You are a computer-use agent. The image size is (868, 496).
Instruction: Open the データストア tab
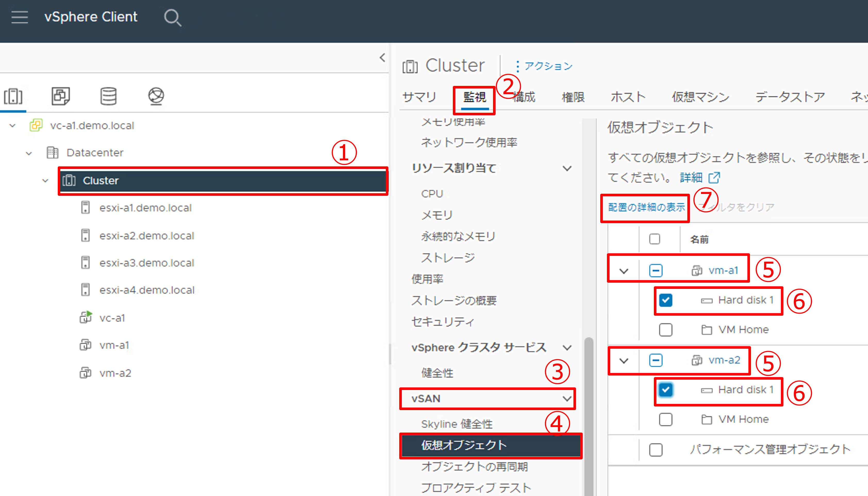coord(790,97)
